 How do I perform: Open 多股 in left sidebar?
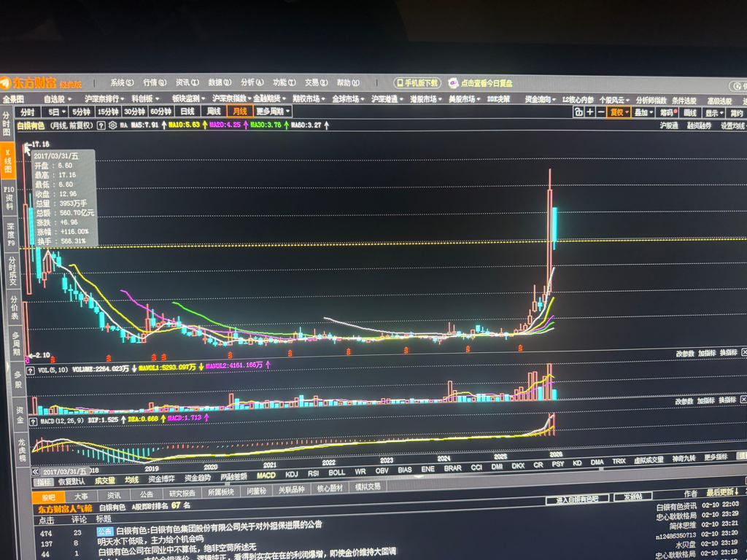pos(18,378)
